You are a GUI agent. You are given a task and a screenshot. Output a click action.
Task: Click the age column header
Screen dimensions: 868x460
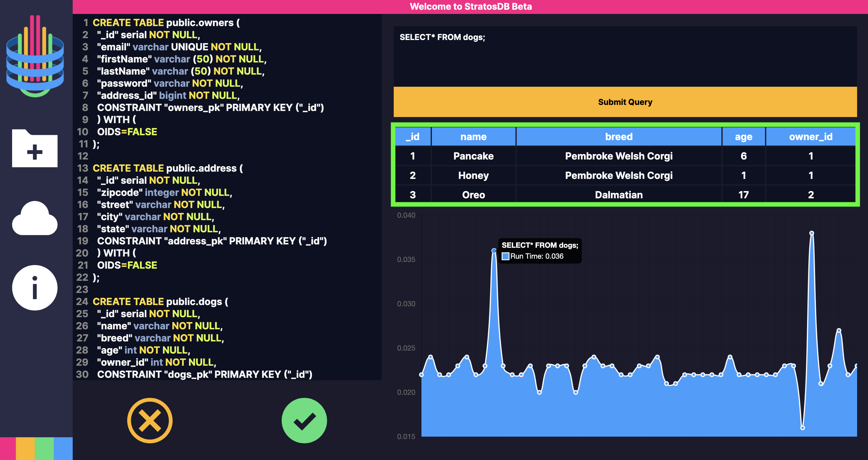[x=743, y=136]
